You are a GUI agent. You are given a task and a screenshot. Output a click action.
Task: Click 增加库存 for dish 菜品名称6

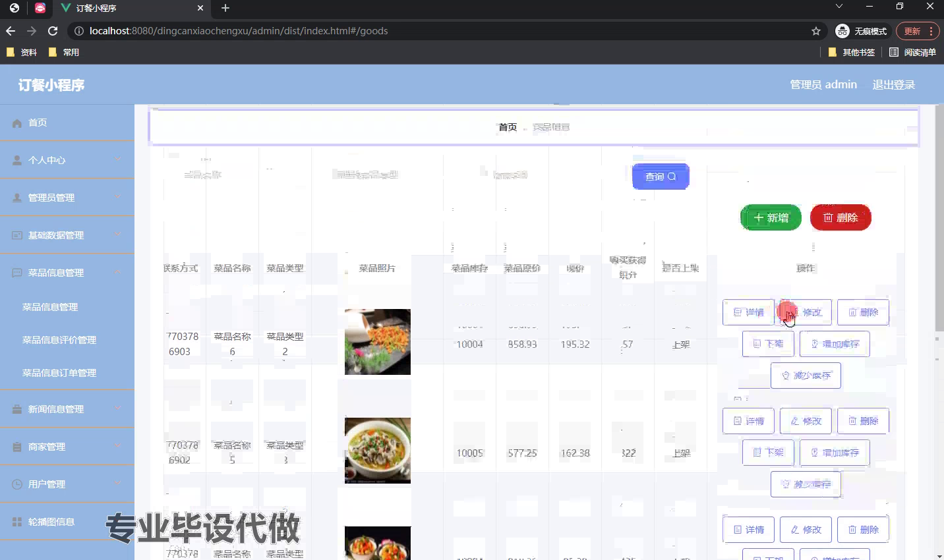[x=835, y=344]
